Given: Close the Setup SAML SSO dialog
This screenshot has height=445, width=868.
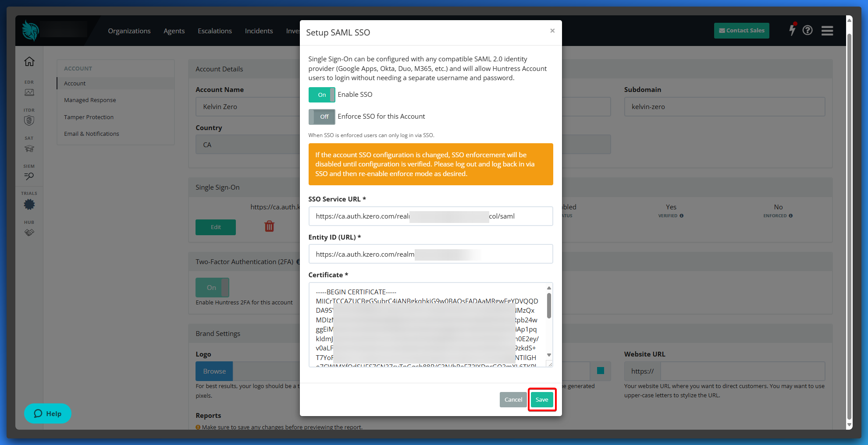Looking at the screenshot, I should coord(552,31).
